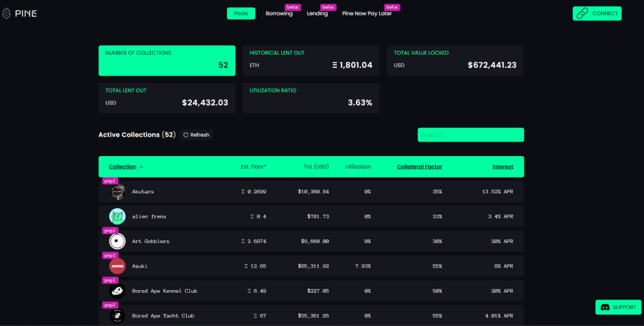Sort the table by Collection
The image size is (644, 326).
coord(123,167)
